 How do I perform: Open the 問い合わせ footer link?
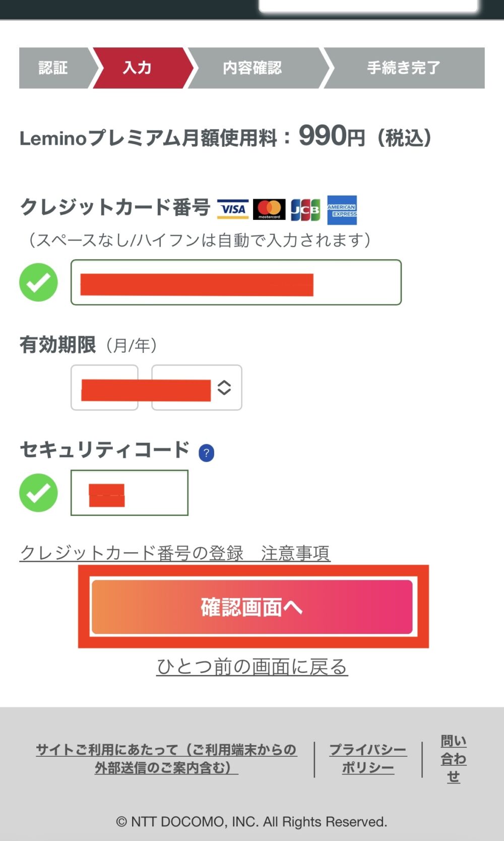pos(454,759)
